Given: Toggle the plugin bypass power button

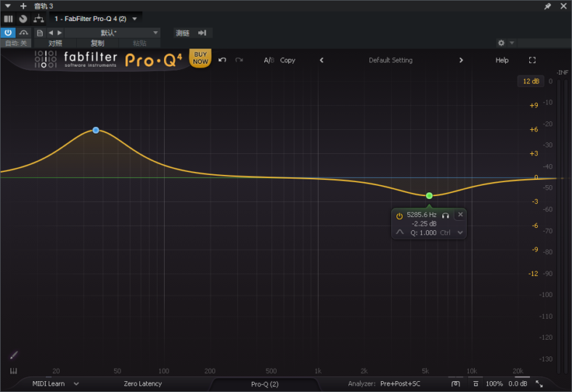Looking at the screenshot, I should tap(8, 33).
